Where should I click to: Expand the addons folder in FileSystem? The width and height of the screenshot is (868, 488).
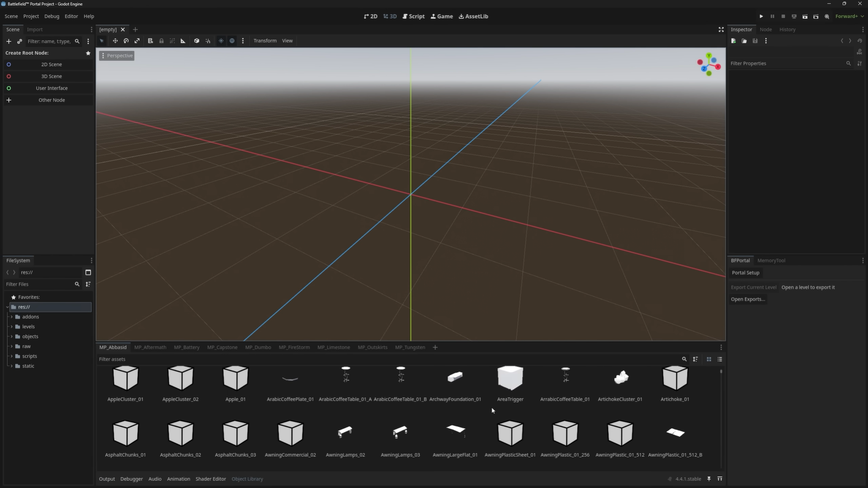point(12,317)
